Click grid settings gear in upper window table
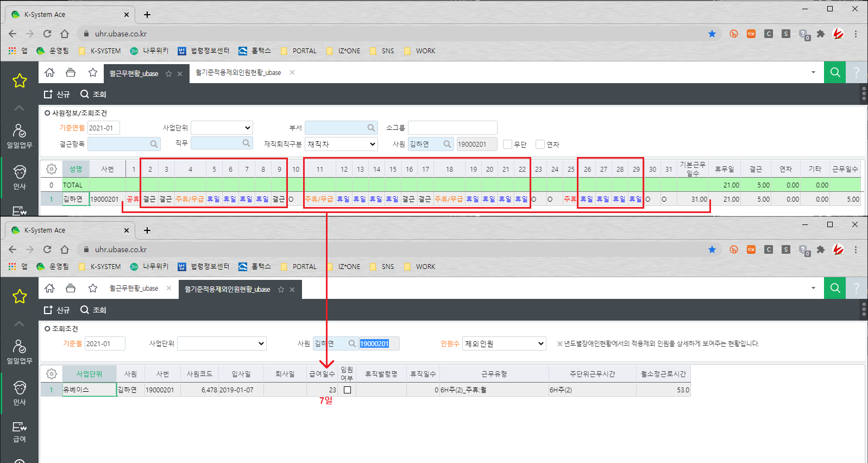Screen dimensions: 868x463 [x=52, y=169]
